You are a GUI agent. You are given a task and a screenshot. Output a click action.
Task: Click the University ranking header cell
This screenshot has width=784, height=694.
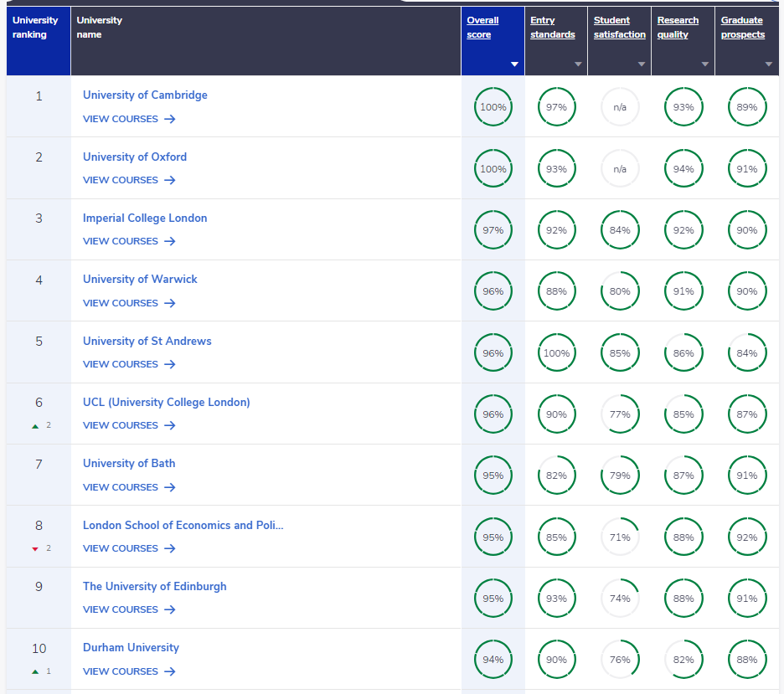click(38, 28)
